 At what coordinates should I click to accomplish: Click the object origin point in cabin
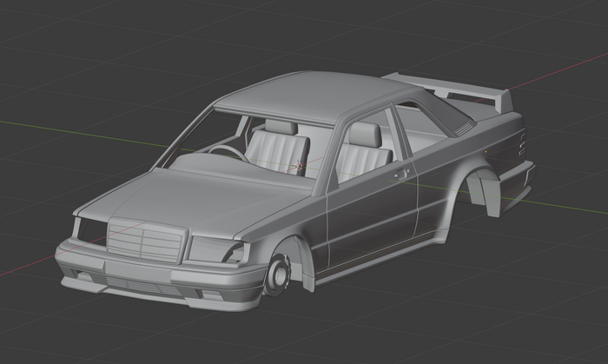(x=301, y=163)
